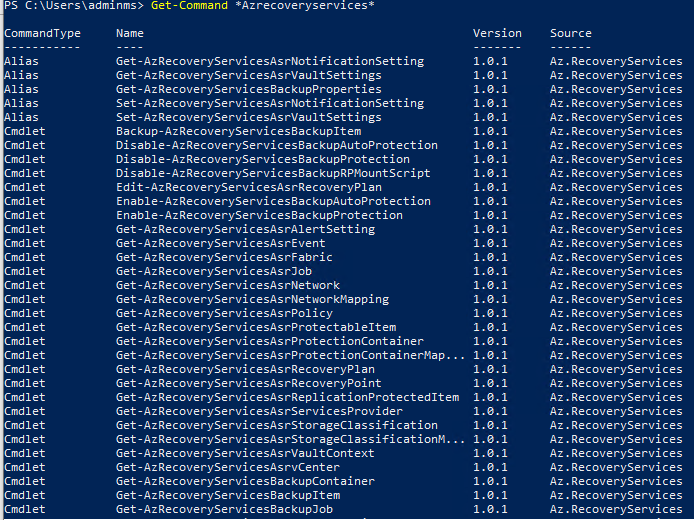The image size is (694, 520).
Task: Select Get-AzRecoveryServicesAsrvCenter cmdlet name
Action: 228,468
